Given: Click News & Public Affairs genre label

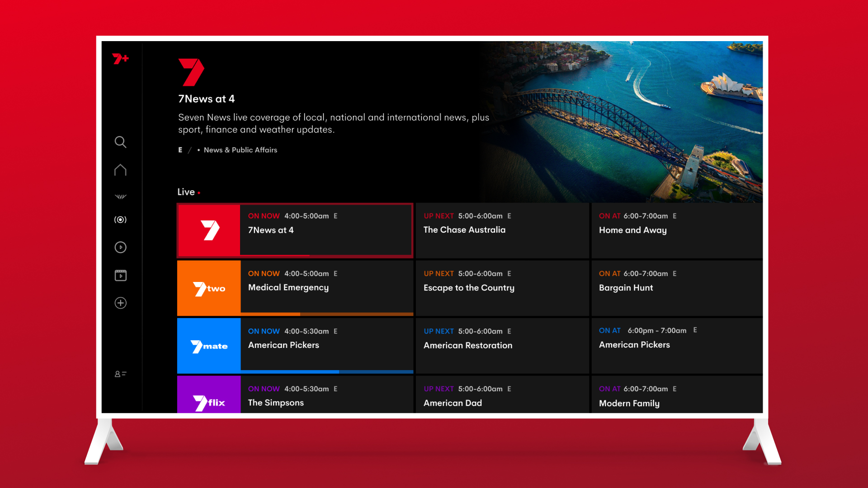Looking at the screenshot, I should (240, 150).
